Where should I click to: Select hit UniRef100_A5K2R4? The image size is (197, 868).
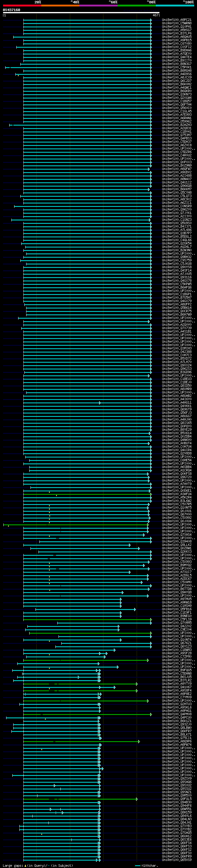tap(177, 497)
